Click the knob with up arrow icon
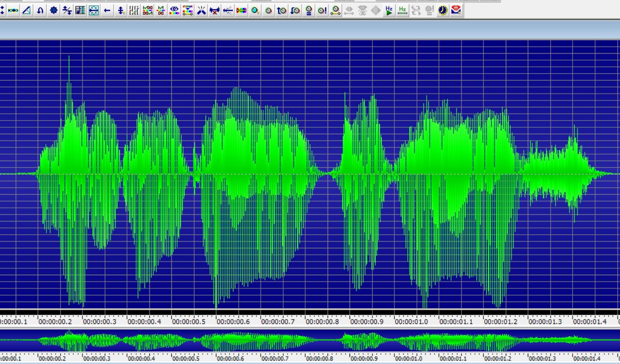Screen dimensions: 620x364 (x=282, y=10)
